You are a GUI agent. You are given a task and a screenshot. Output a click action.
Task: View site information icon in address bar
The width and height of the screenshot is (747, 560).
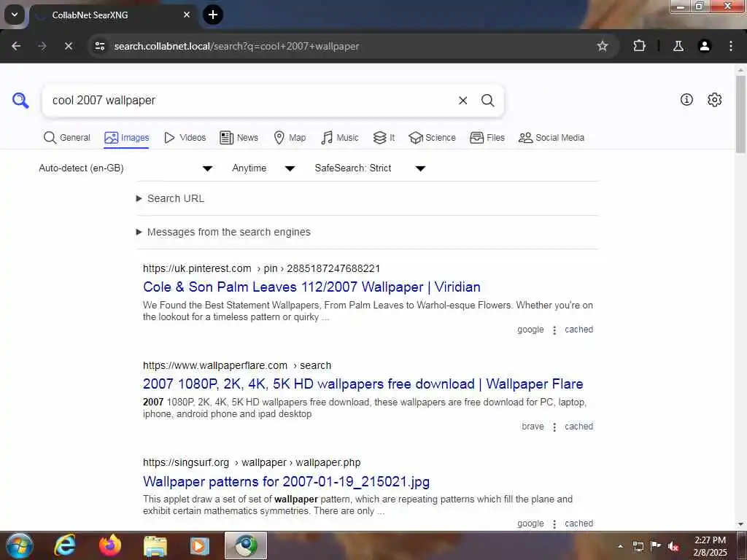pos(99,46)
